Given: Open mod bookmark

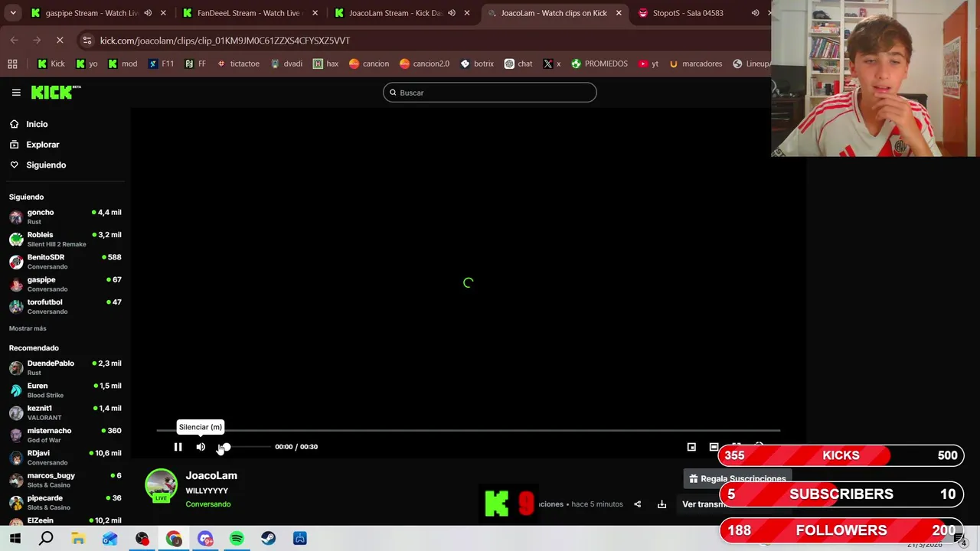Looking at the screenshot, I should coord(123,64).
